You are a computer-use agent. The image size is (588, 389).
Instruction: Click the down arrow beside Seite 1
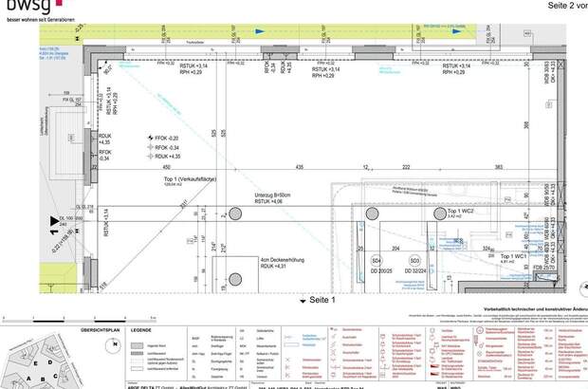click(303, 301)
